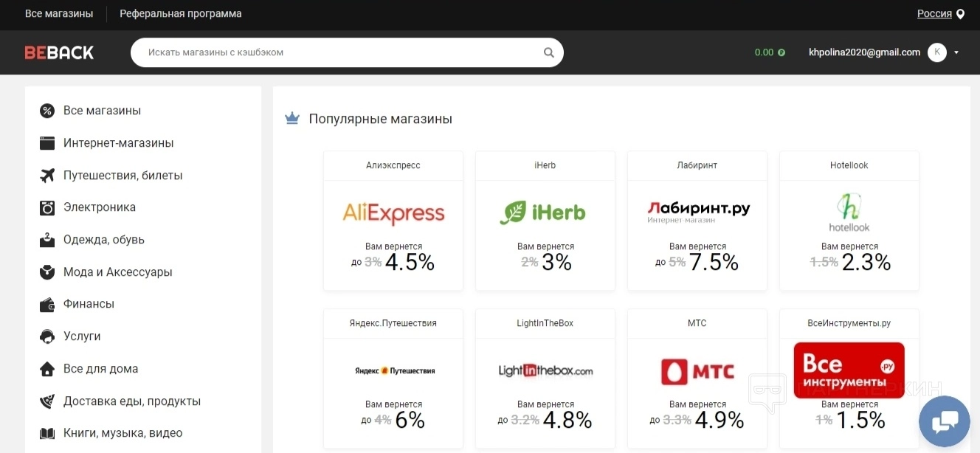Click the Hotellook logo
The image size is (980, 453).
pos(849,212)
